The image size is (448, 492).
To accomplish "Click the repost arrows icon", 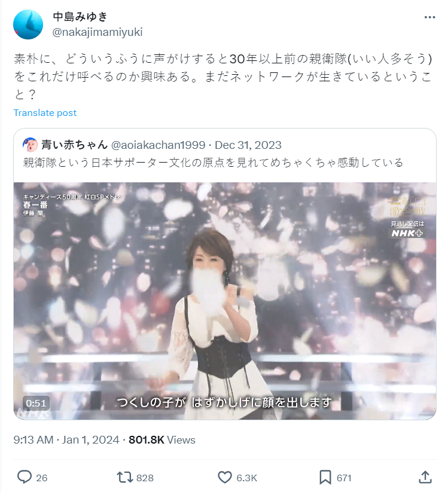I will (x=124, y=478).
